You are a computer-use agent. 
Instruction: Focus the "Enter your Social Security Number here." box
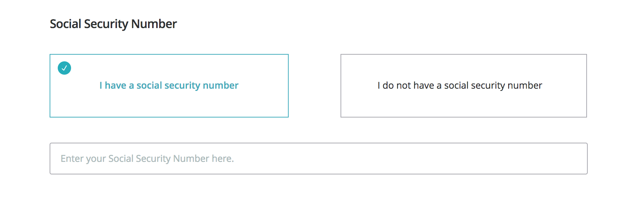click(318, 159)
